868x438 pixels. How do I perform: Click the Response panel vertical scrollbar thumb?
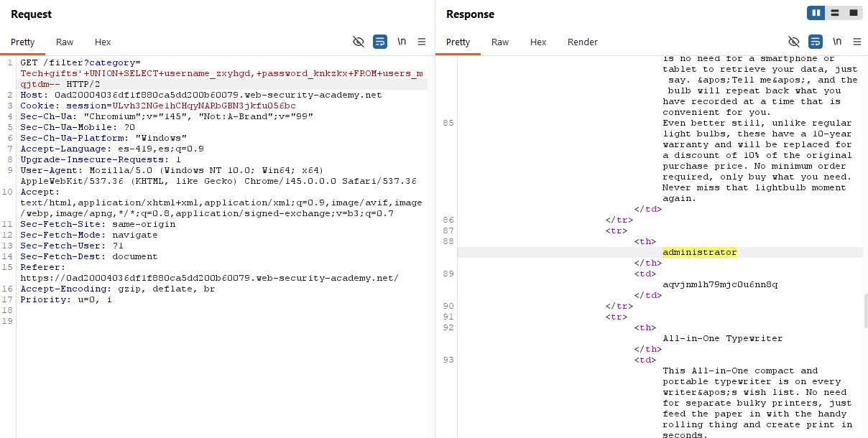click(x=864, y=310)
